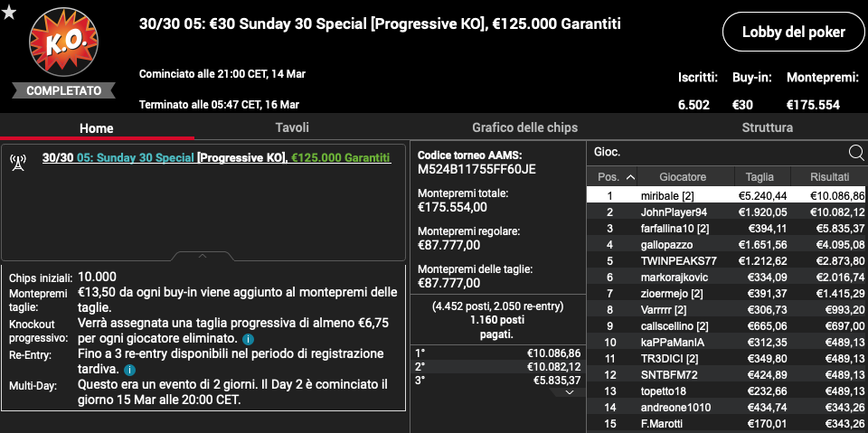Switch to the Tavoli tab
The image size is (868, 433).
pos(292,127)
